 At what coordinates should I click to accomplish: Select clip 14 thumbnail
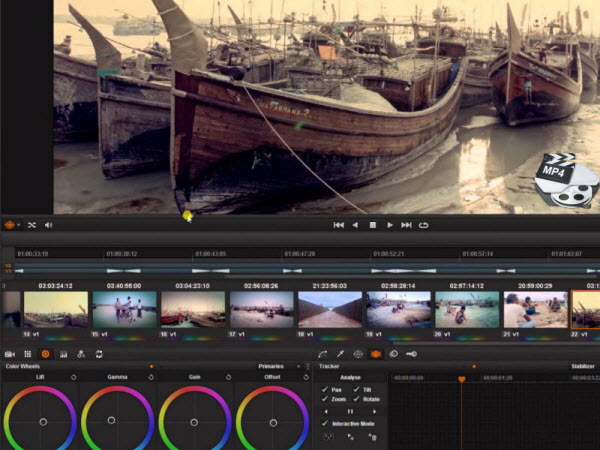pyautogui.click(x=56, y=310)
